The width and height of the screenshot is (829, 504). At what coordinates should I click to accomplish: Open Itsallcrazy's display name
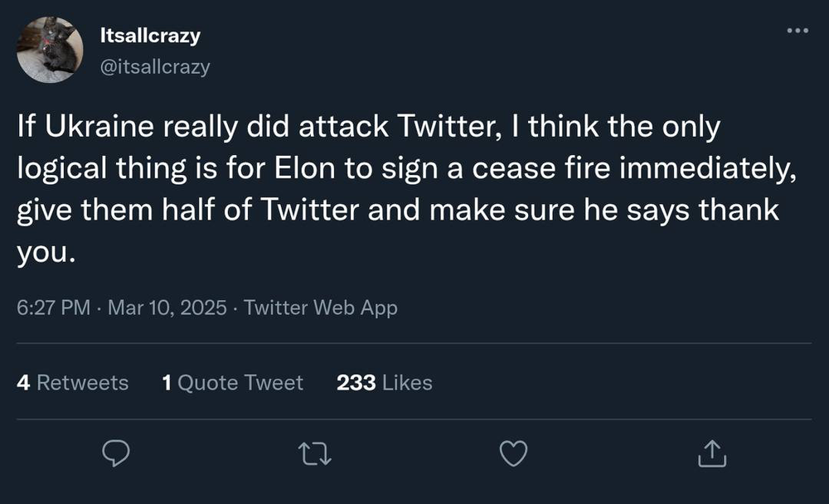[x=151, y=35]
